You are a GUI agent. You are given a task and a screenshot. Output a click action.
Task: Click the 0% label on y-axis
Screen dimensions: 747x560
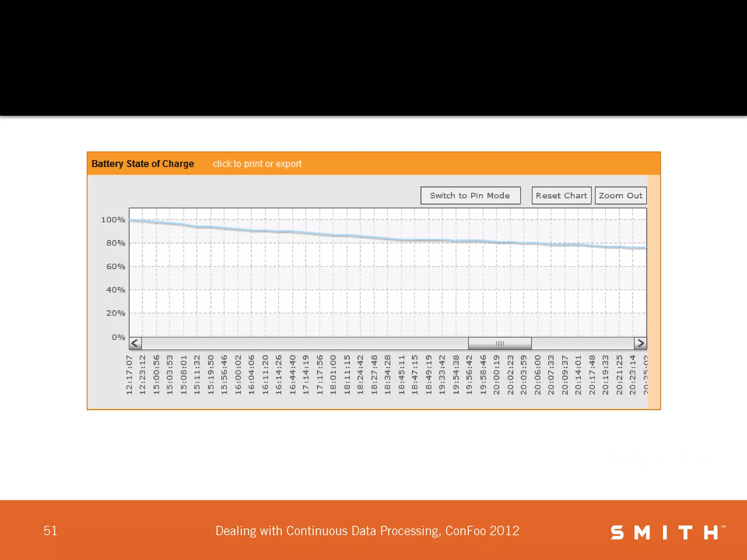(118, 337)
